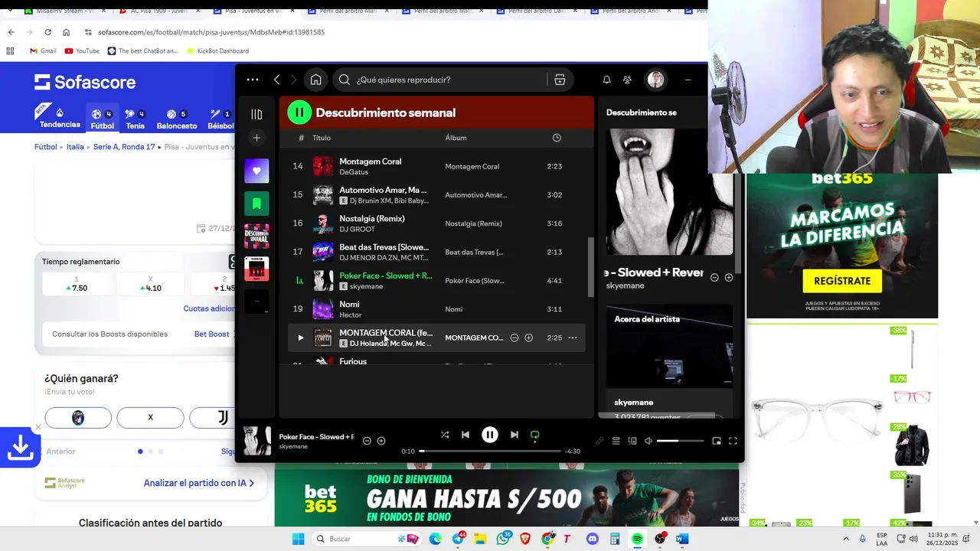Image resolution: width=980 pixels, height=551 pixels.
Task: Select track 19 Nomi
Action: tap(436, 309)
